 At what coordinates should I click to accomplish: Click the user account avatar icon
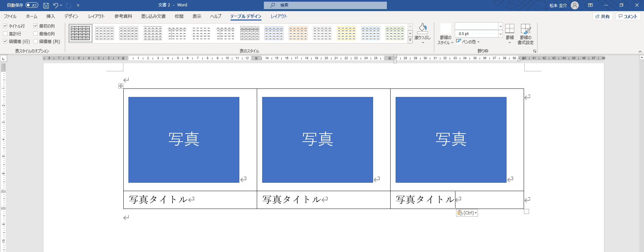575,5
